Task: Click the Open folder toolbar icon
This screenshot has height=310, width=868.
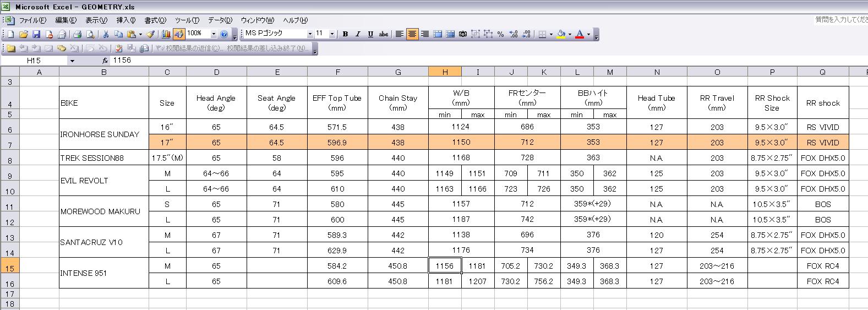Action: click(x=24, y=34)
